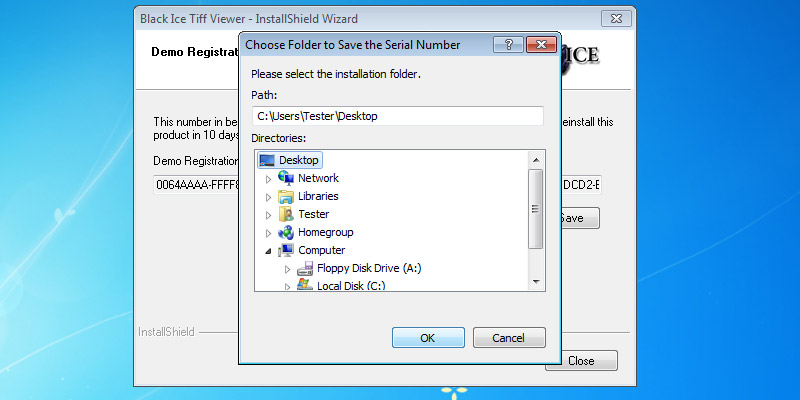The image size is (800, 400).
Task: Confirm folder with OK button
Action: [x=428, y=338]
